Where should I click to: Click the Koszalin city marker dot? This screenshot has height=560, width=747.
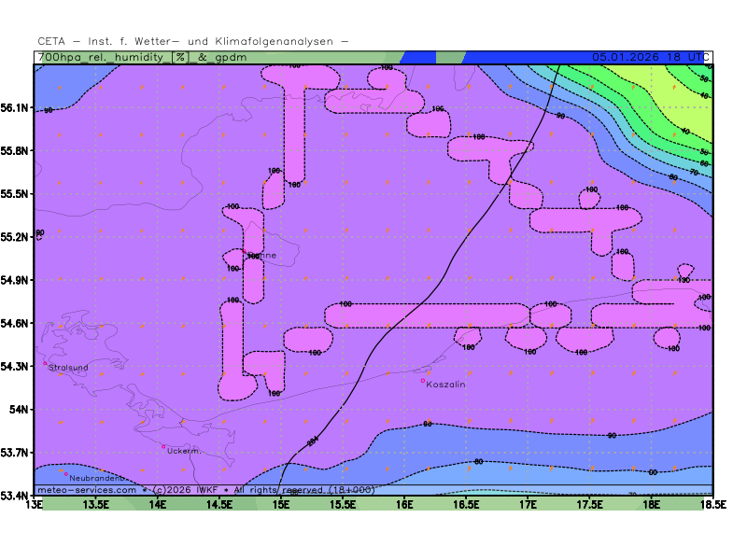(423, 380)
